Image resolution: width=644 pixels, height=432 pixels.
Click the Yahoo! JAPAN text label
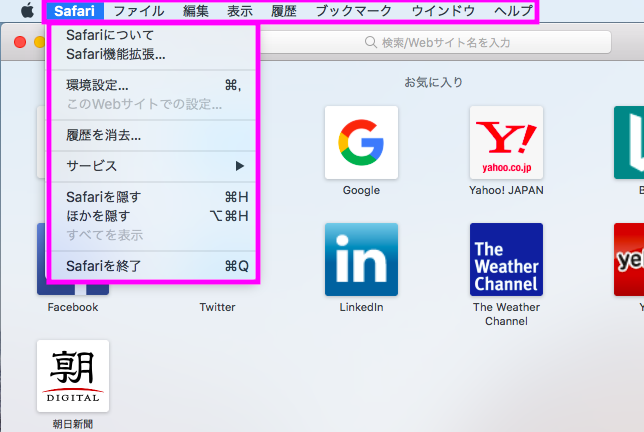(506, 190)
